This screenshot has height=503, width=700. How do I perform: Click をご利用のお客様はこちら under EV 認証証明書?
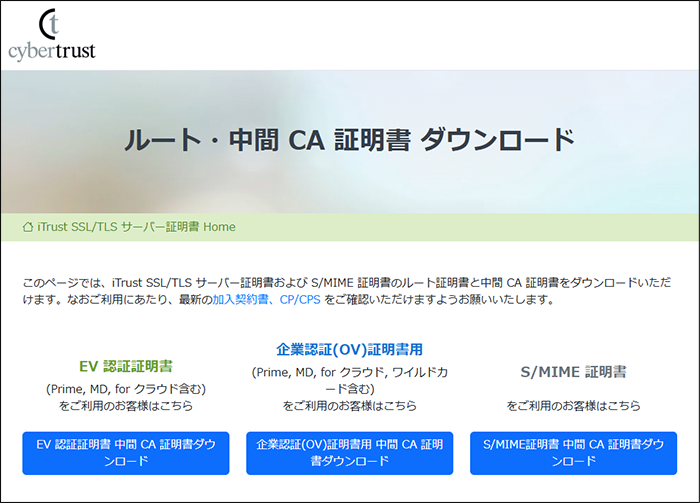(x=126, y=406)
